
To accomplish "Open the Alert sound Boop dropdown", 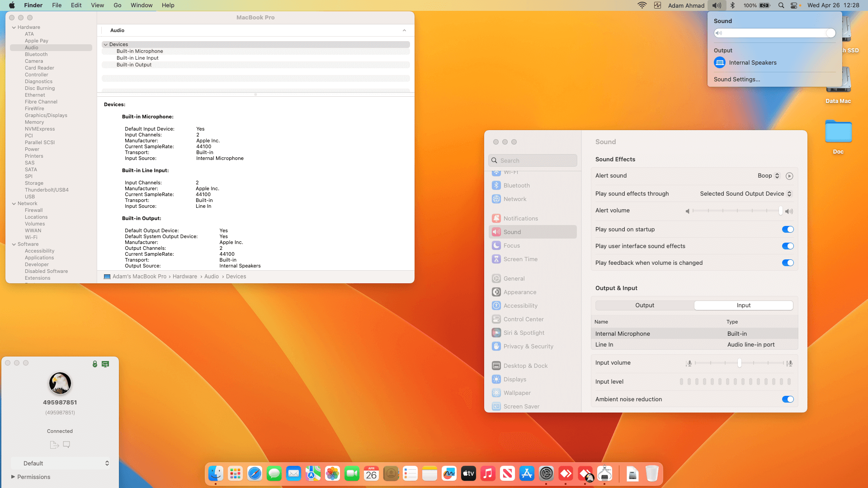I will pyautogui.click(x=769, y=176).
